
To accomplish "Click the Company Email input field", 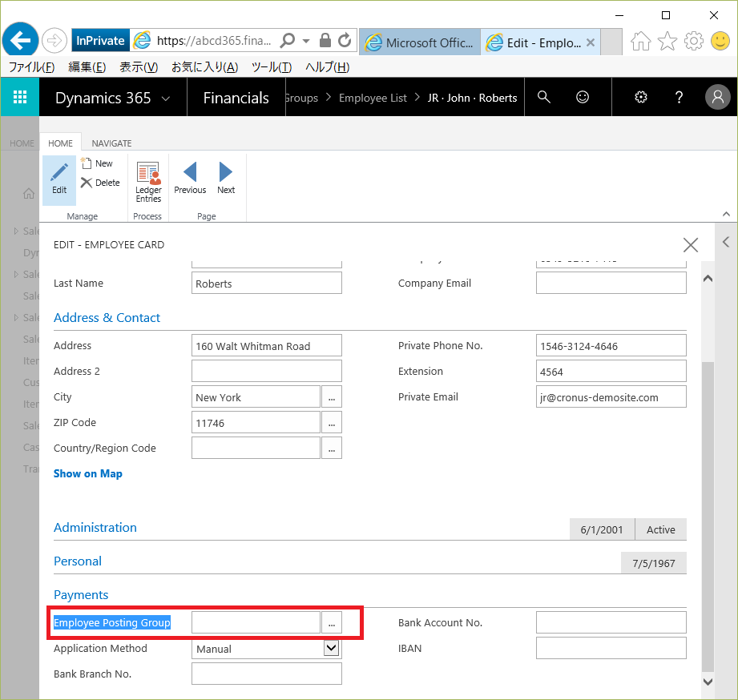I will pos(611,284).
